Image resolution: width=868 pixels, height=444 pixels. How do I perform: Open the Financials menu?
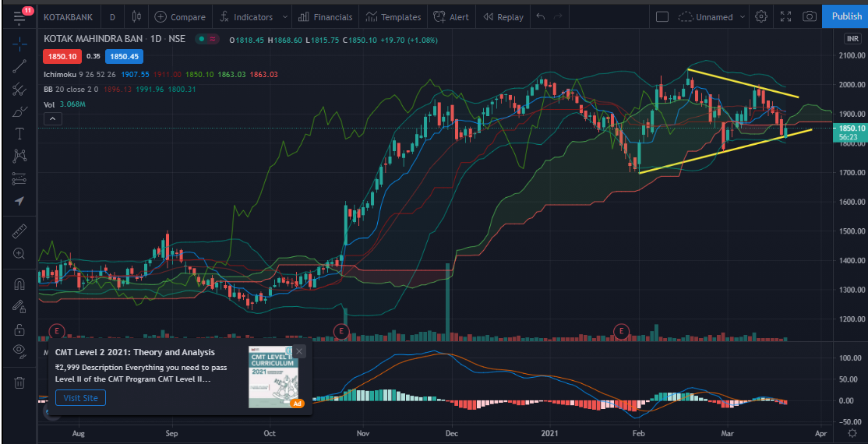pos(325,16)
